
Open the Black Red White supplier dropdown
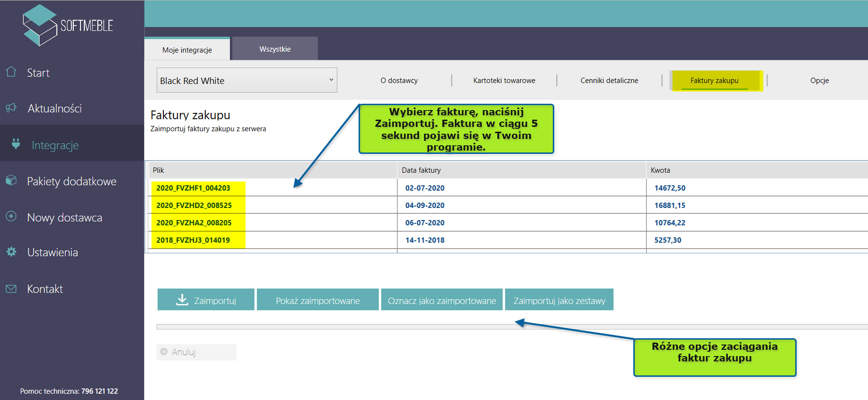(x=247, y=80)
